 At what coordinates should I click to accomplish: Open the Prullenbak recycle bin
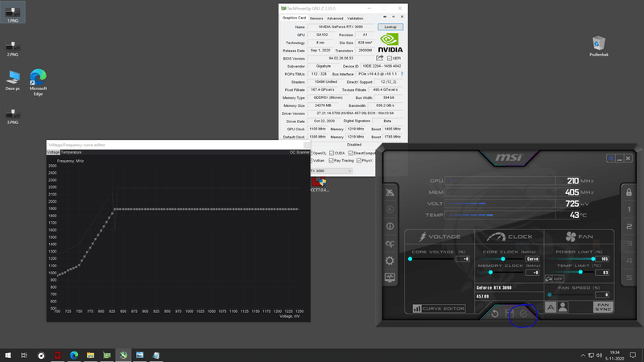coord(599,46)
